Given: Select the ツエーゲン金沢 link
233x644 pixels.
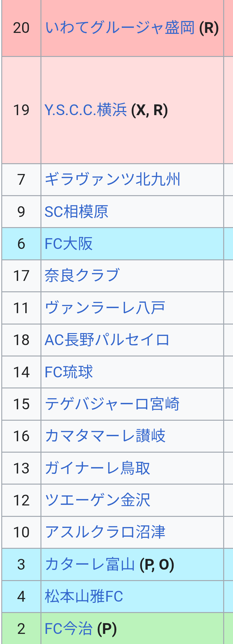Looking at the screenshot, I should pyautogui.click(x=97, y=500).
